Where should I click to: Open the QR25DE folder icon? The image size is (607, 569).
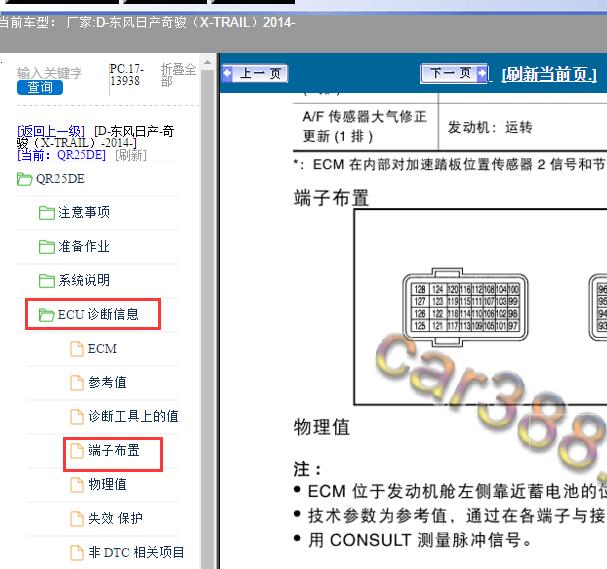pyautogui.click(x=24, y=179)
